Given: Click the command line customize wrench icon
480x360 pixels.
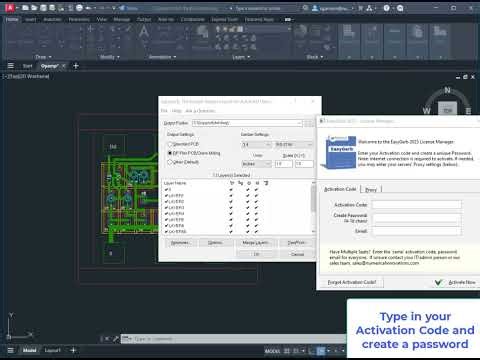Looking at the screenshot, I should pos(115,339).
